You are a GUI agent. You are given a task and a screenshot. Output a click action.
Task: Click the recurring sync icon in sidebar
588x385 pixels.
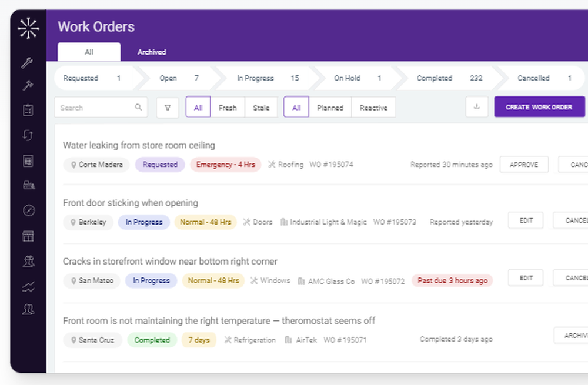29,135
